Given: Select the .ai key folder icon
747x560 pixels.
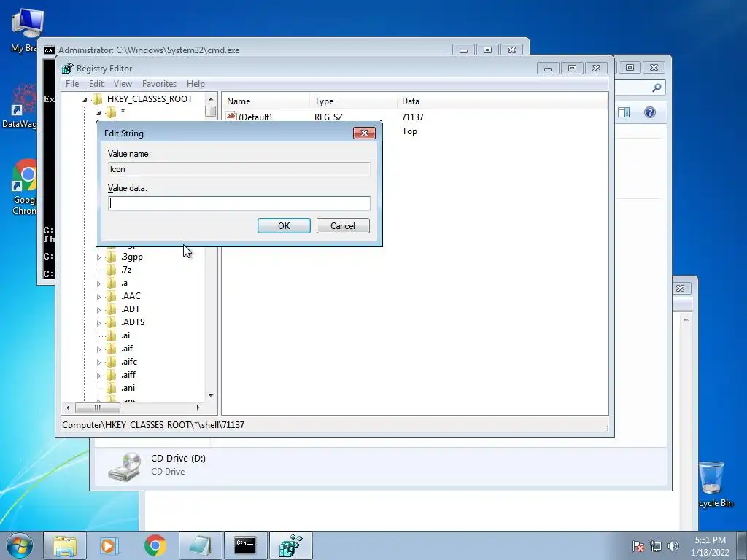Looking at the screenshot, I should [x=112, y=335].
